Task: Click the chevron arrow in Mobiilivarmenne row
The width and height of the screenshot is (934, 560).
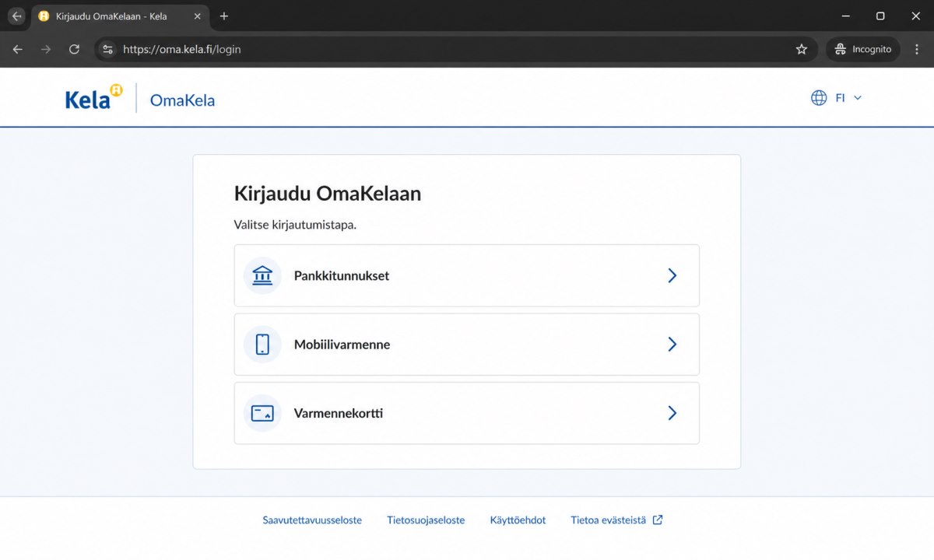Action: pos(672,344)
